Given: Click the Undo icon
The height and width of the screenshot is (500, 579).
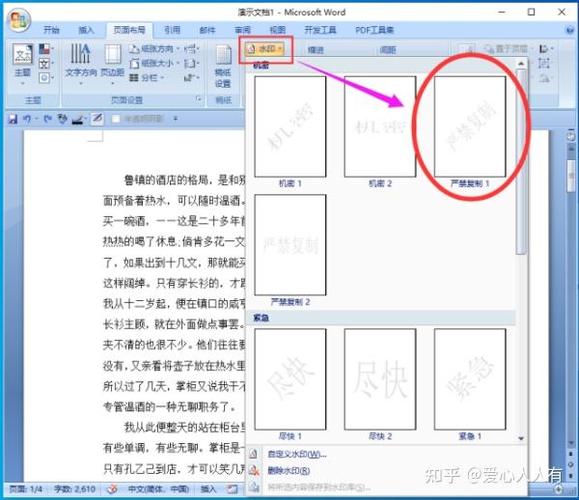Looking at the screenshot, I should pos(27,119).
